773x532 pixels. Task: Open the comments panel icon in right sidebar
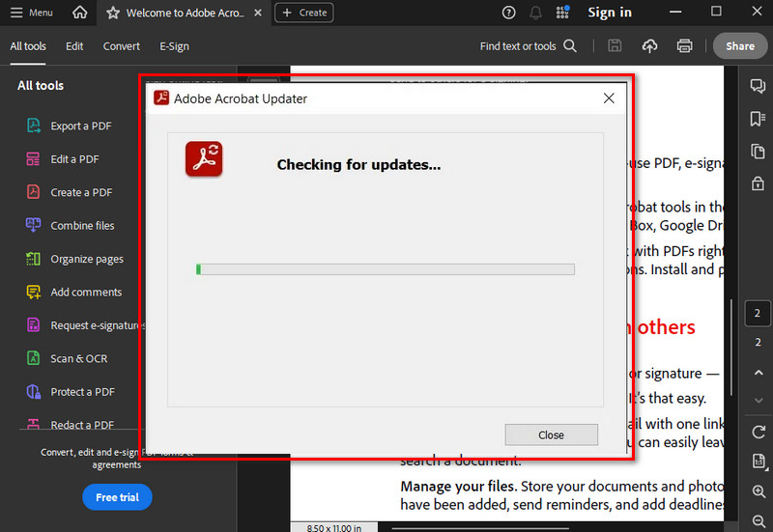pyautogui.click(x=758, y=87)
